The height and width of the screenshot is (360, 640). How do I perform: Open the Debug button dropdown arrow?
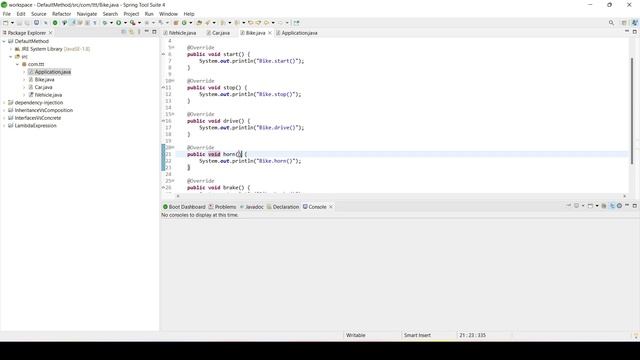[x=111, y=23]
